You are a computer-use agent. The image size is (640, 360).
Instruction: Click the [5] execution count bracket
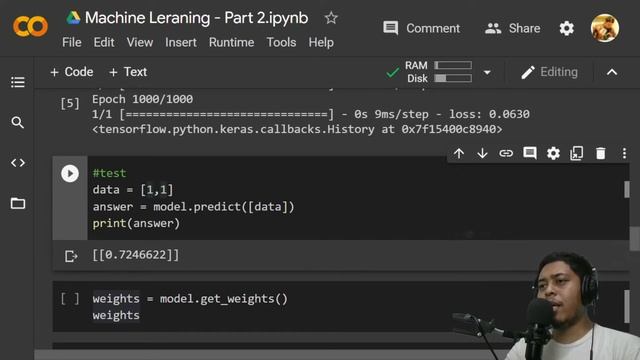[70, 103]
